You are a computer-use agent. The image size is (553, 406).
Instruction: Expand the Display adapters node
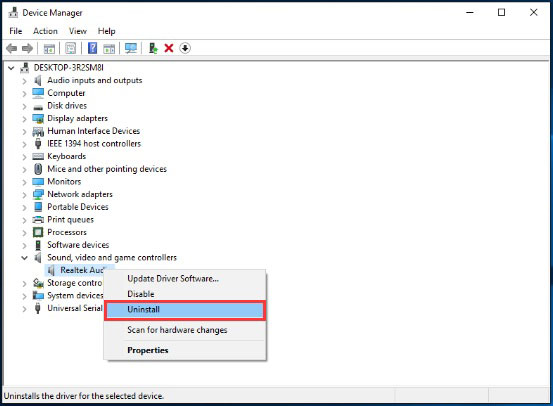24,119
